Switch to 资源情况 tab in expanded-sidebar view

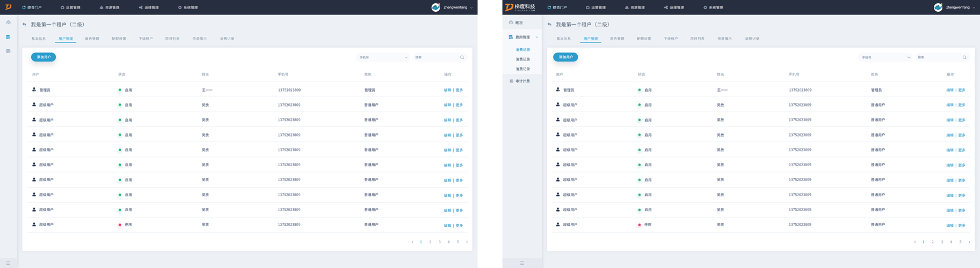(x=725, y=39)
